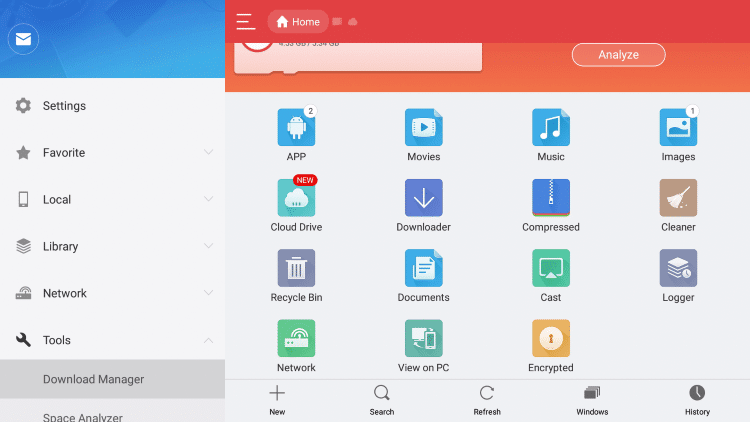Open Cloud Drive
This screenshot has height=422, width=750.
296,198
